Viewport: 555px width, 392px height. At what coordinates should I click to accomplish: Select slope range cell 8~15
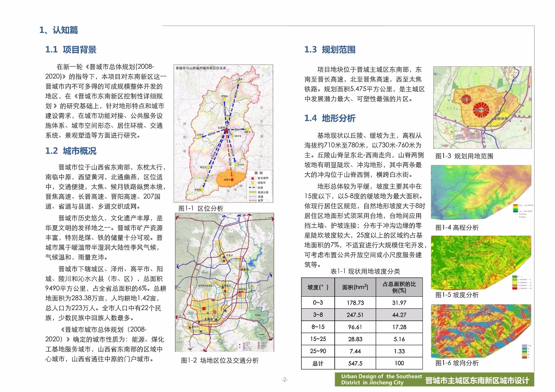(x=318, y=327)
